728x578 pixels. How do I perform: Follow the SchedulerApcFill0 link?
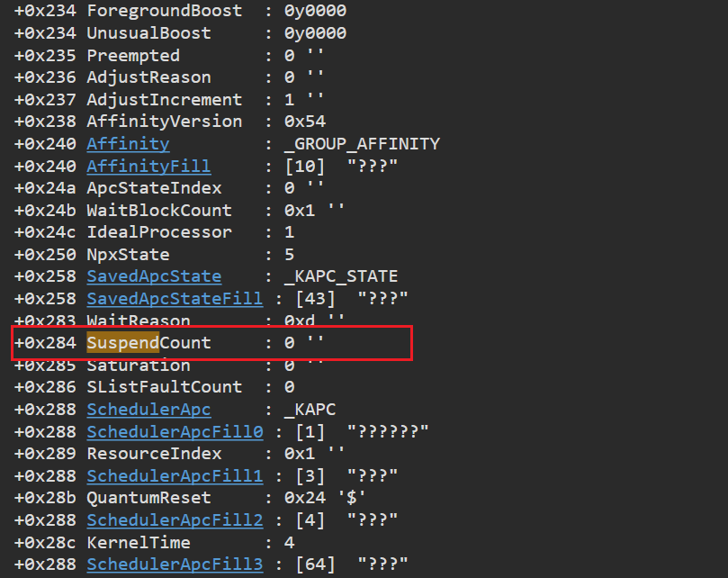(175, 431)
